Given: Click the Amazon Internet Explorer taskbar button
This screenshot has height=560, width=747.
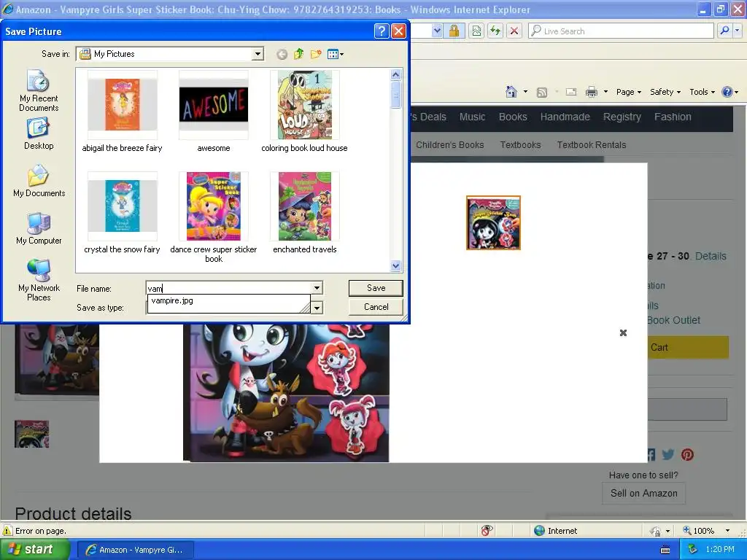Looking at the screenshot, I should click(x=135, y=550).
